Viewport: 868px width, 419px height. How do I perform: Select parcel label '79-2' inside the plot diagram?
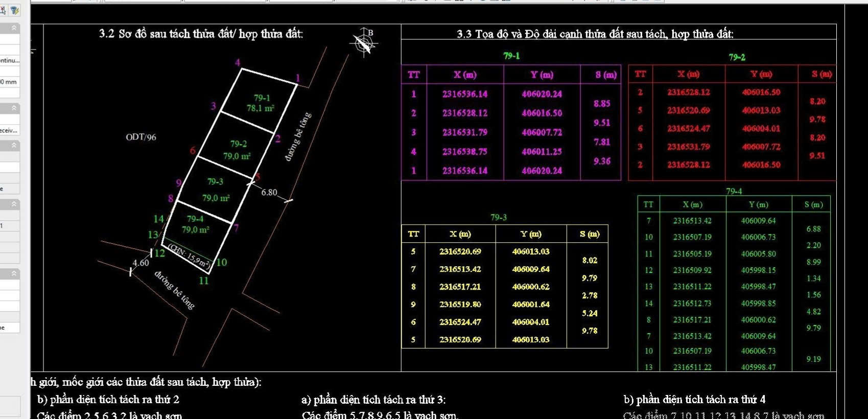(238, 144)
